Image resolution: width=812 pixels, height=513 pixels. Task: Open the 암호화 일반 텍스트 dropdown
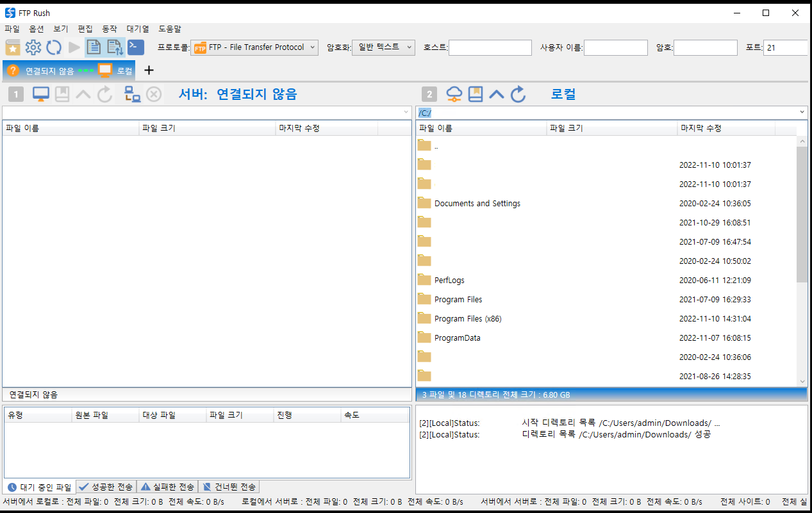tap(383, 47)
